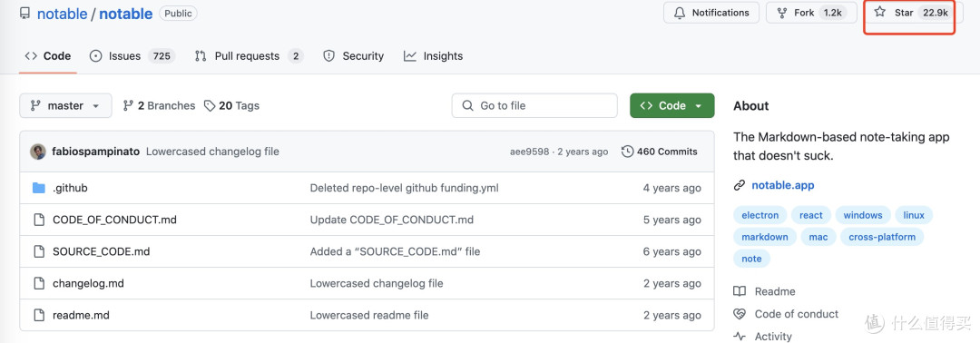
Task: Expand the green Code dropdown button
Action: coord(671,105)
